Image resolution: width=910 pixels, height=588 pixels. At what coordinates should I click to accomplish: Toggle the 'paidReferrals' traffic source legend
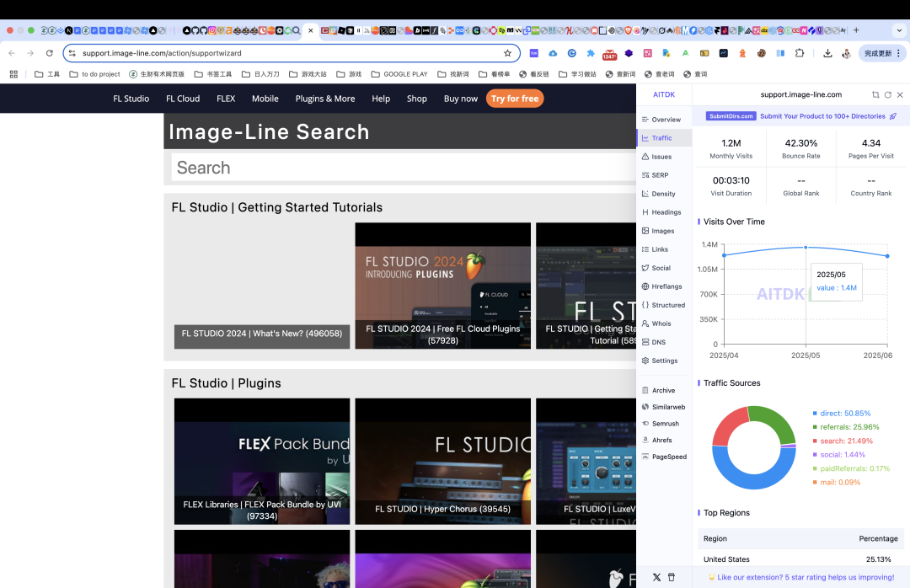(x=851, y=469)
